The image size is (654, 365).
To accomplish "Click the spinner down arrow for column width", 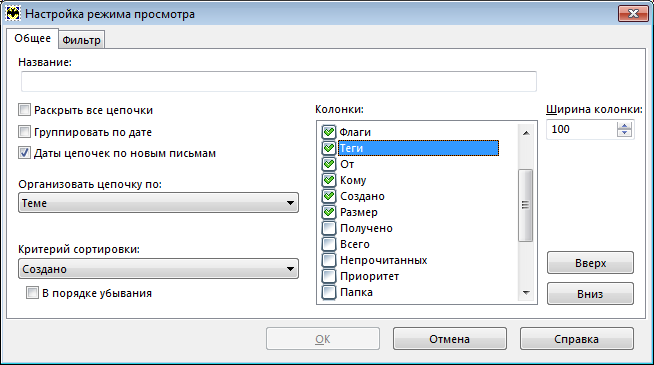I will (x=624, y=133).
